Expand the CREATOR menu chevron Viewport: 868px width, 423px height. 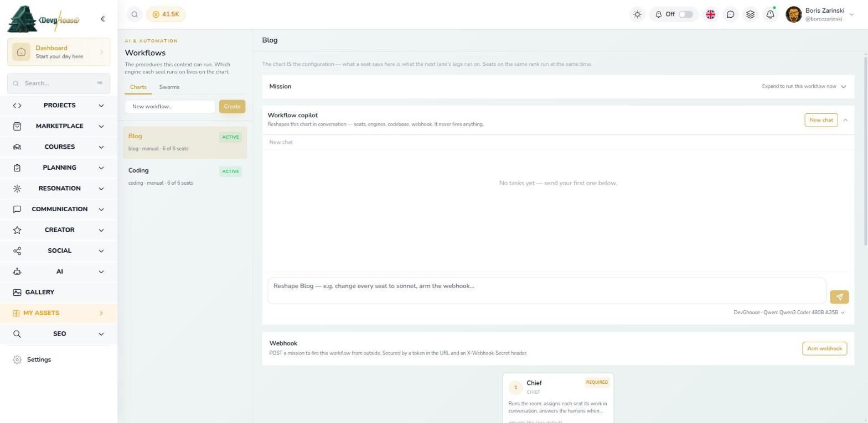[x=101, y=230]
